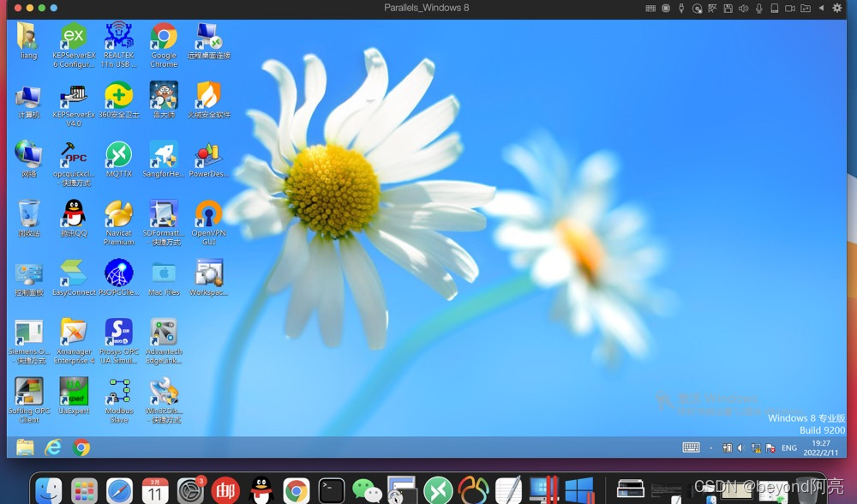The image size is (857, 504).
Task: Open the Siemens.O... 快捷方式 shortcut
Action: pyautogui.click(x=28, y=342)
